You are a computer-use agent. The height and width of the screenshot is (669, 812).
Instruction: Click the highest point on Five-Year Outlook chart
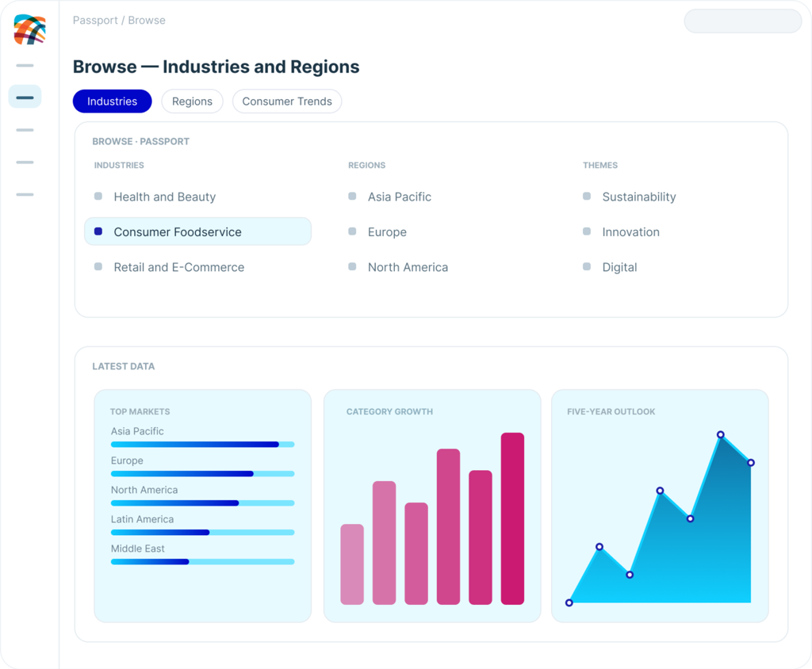720,434
